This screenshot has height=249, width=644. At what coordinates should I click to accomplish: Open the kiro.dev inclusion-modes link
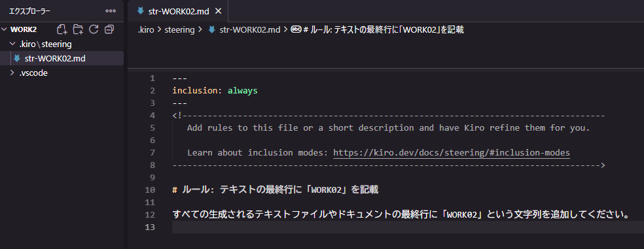point(452,152)
